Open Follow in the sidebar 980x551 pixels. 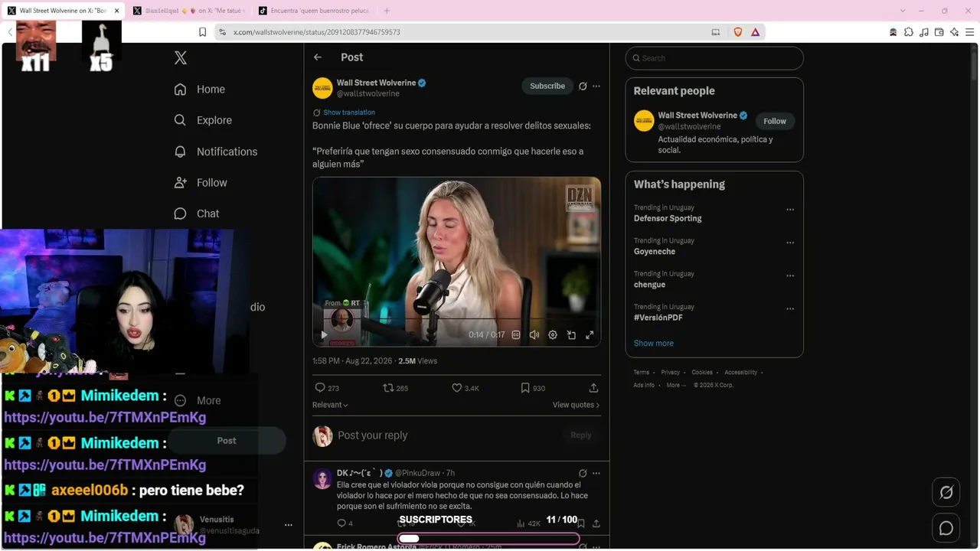click(x=201, y=183)
